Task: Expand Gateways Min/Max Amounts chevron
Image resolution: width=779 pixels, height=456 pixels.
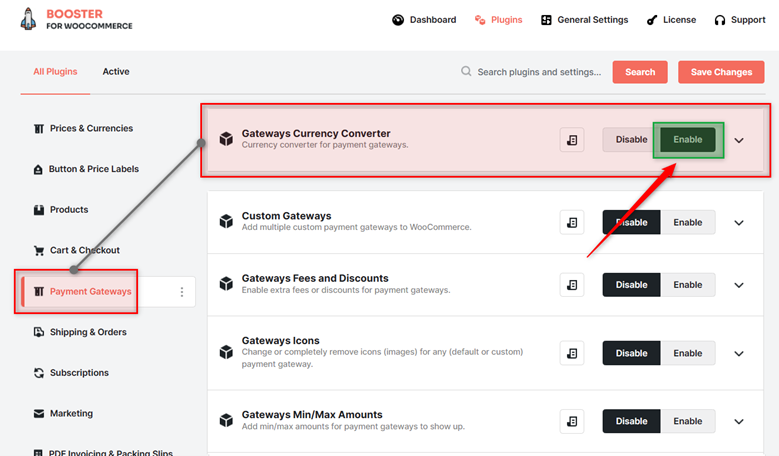Action: [739, 422]
